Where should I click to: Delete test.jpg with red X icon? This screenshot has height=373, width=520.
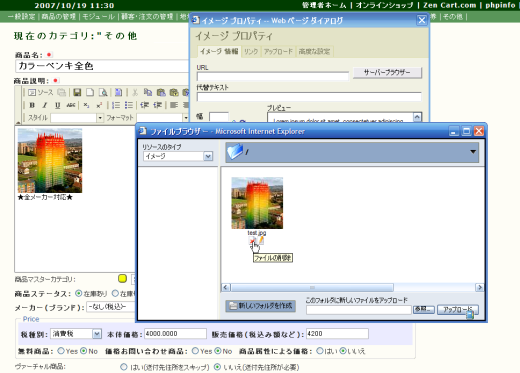pos(252,241)
